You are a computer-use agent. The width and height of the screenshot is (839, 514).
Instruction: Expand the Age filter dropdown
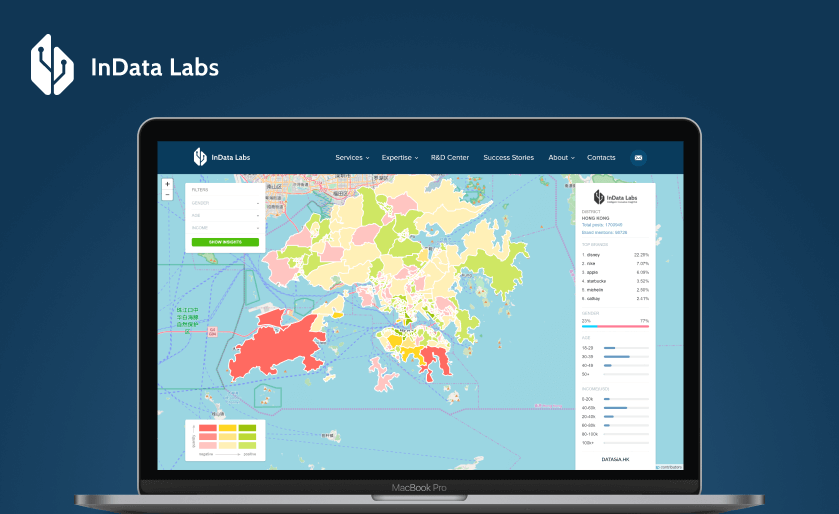225,215
